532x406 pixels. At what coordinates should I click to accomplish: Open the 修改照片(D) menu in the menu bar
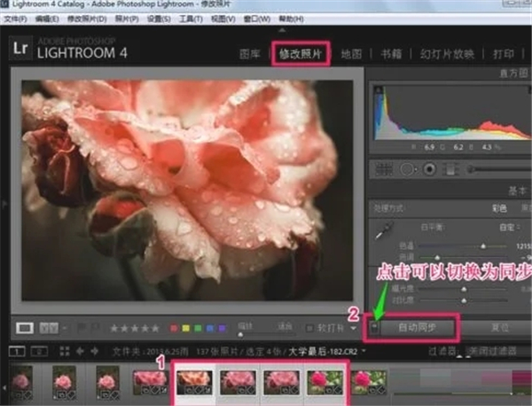tap(87, 19)
